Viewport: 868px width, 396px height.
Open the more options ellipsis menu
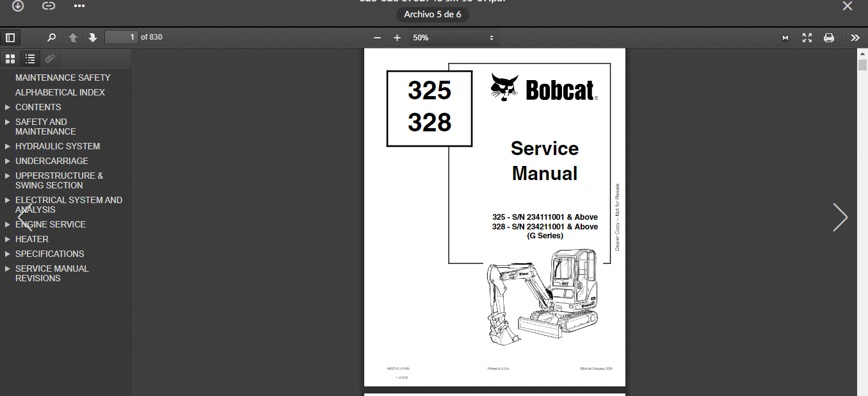[x=79, y=6]
